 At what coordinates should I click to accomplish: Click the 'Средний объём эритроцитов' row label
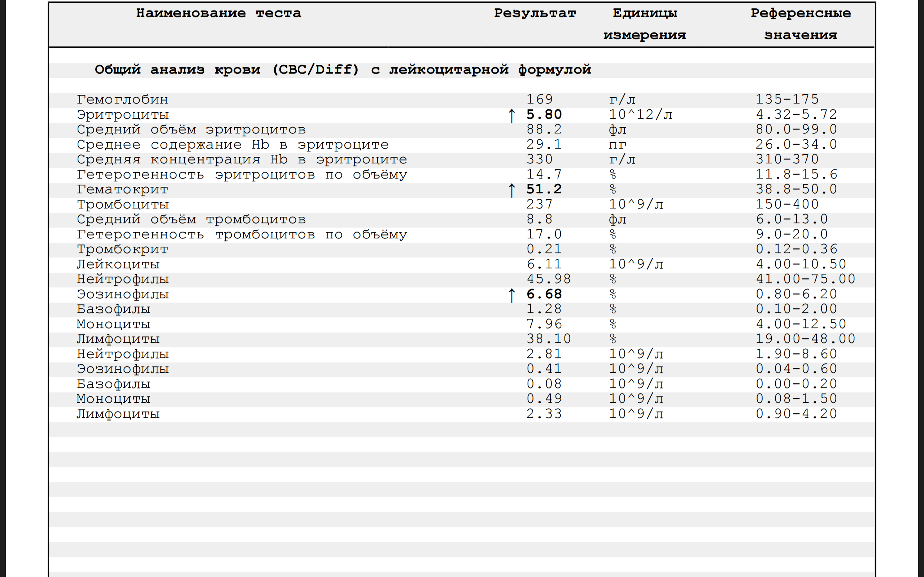[x=191, y=130]
